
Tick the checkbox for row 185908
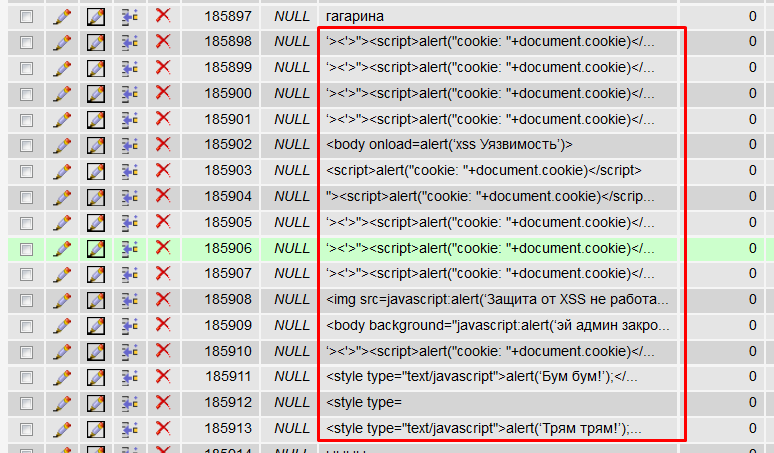click(x=26, y=301)
